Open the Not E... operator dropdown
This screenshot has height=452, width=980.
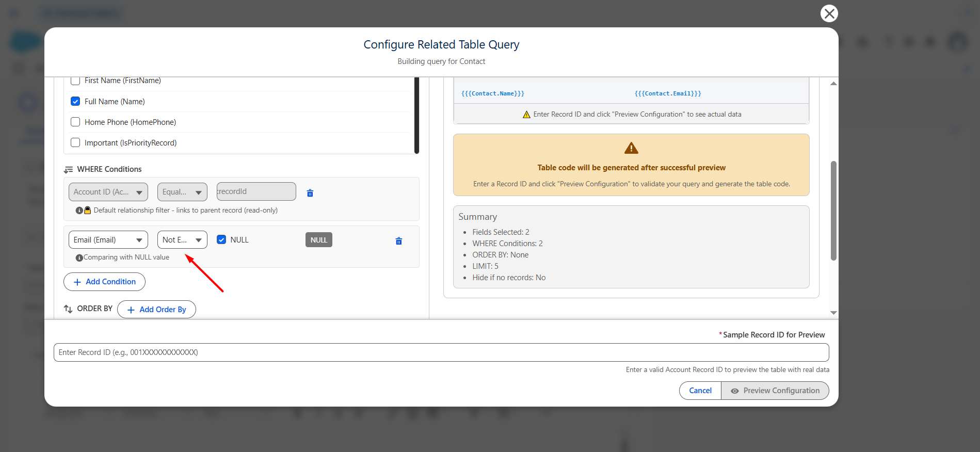click(x=182, y=240)
